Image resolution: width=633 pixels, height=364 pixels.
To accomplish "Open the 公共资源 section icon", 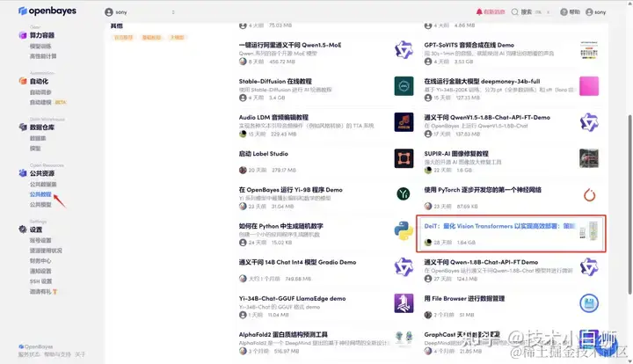I will pos(23,173).
